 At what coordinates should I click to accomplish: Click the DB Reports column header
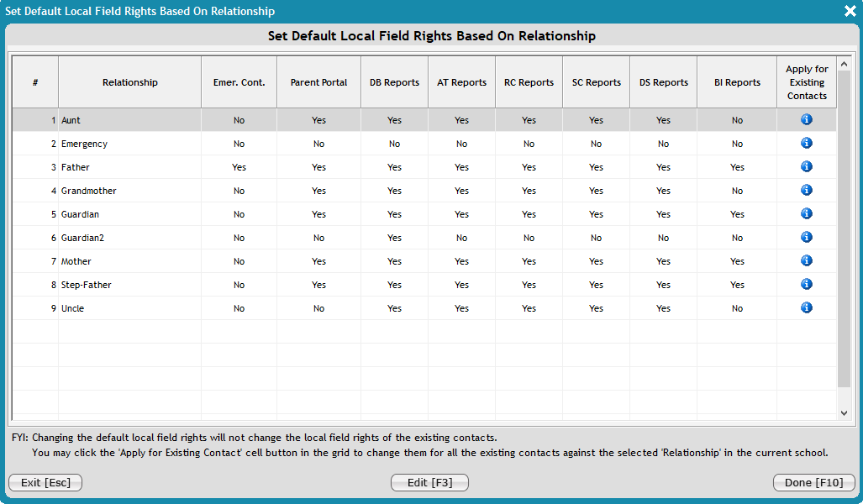(395, 82)
